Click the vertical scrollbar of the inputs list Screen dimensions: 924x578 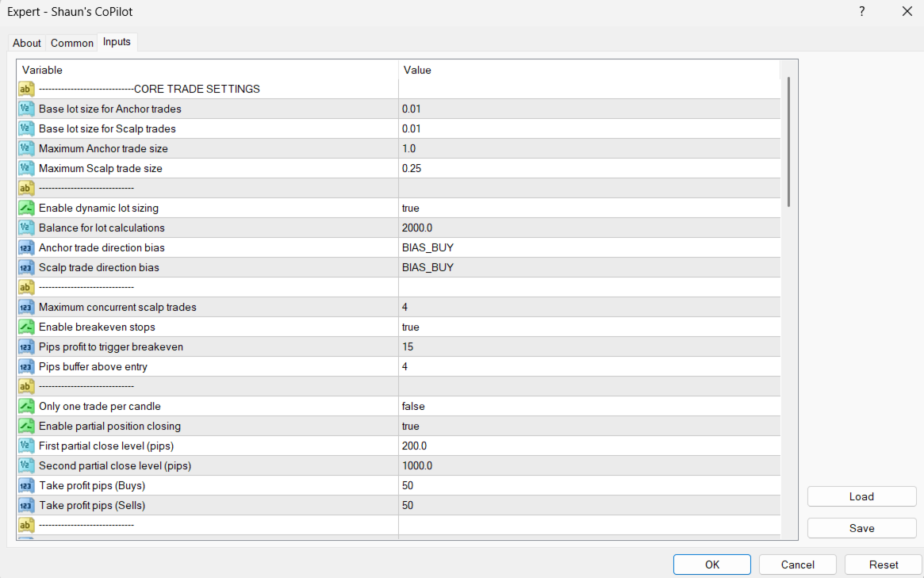coord(788,142)
